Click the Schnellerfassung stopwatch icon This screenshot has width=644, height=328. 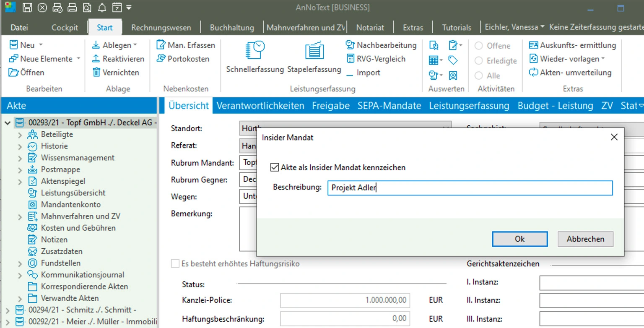pos(255,50)
